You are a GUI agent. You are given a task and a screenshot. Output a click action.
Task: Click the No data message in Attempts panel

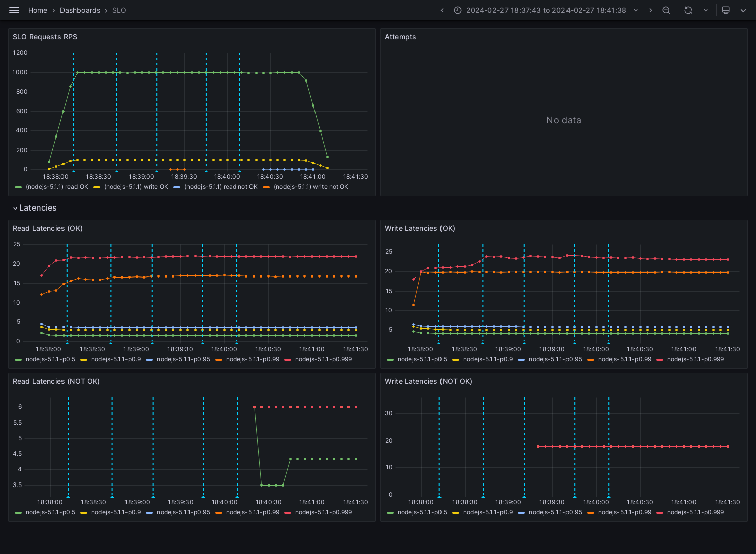[x=563, y=120]
